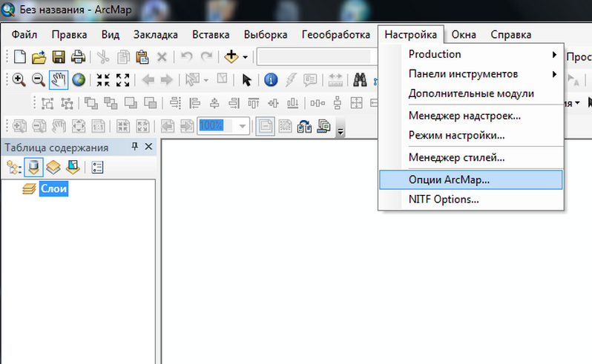
Task: Click Fixed Zoom In arrows icon
Action: coord(102,80)
